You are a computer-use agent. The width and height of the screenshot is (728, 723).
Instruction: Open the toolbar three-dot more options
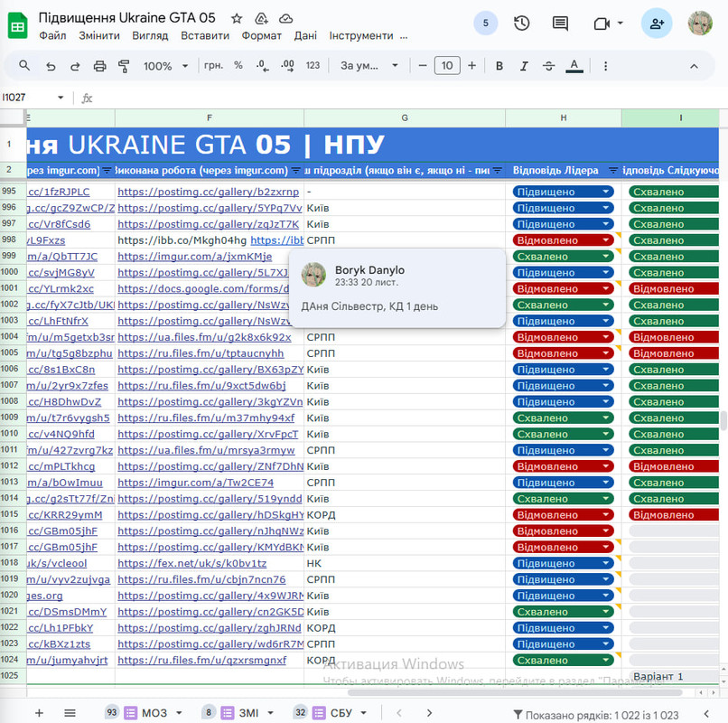(605, 66)
